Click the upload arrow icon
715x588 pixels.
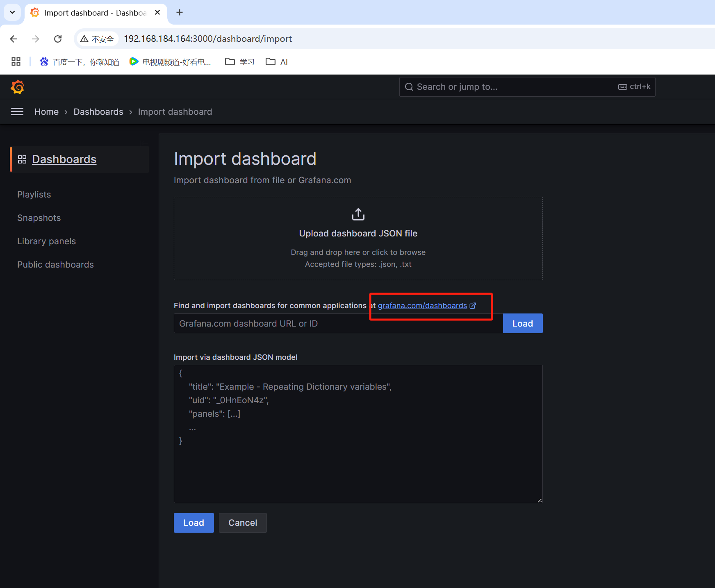click(x=358, y=214)
